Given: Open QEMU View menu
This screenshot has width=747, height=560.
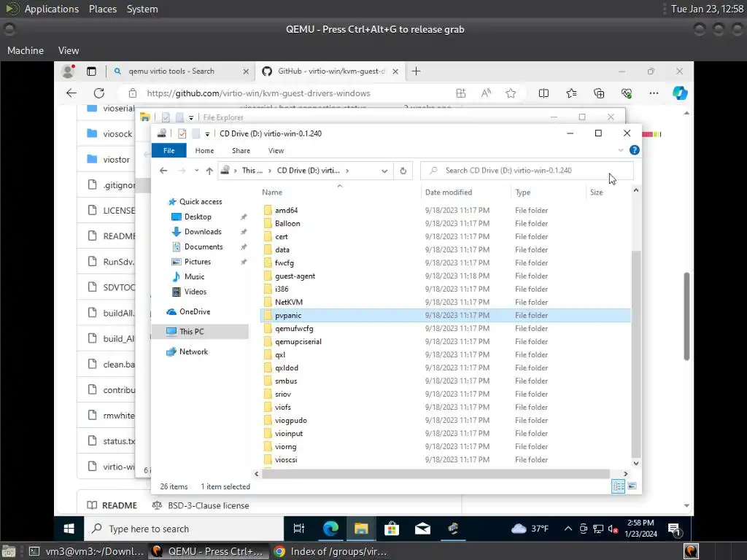Looking at the screenshot, I should point(69,50).
